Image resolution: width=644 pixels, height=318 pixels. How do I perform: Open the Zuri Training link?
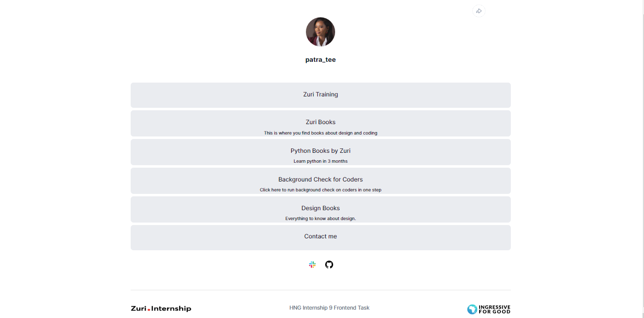[320, 94]
